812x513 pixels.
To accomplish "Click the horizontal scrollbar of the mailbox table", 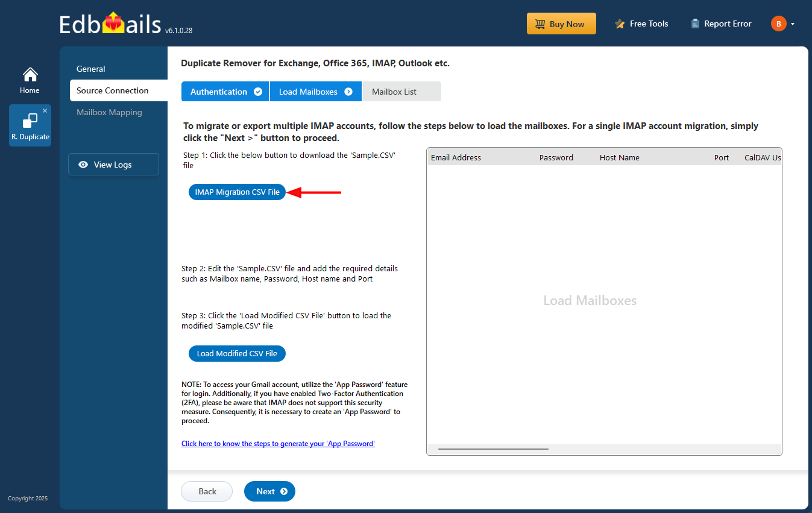I will tap(493, 449).
